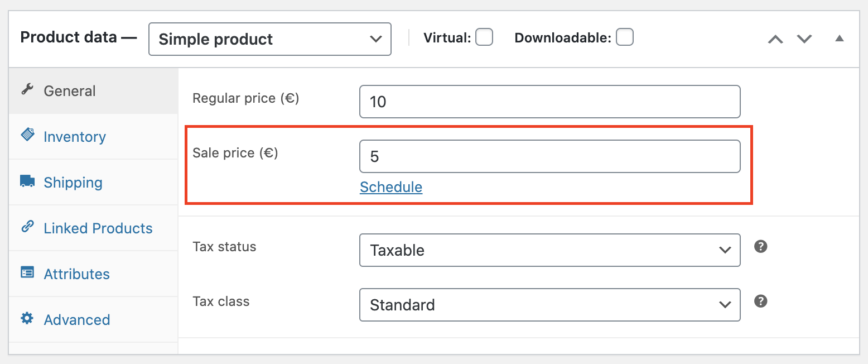
Task: Check the Downloadable option
Action: point(625,37)
